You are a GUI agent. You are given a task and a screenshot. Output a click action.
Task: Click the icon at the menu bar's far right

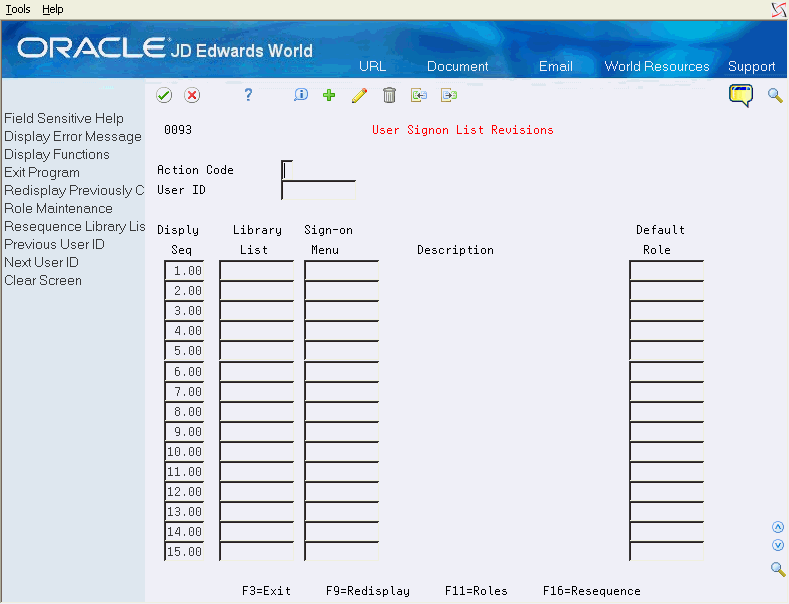pos(778,10)
